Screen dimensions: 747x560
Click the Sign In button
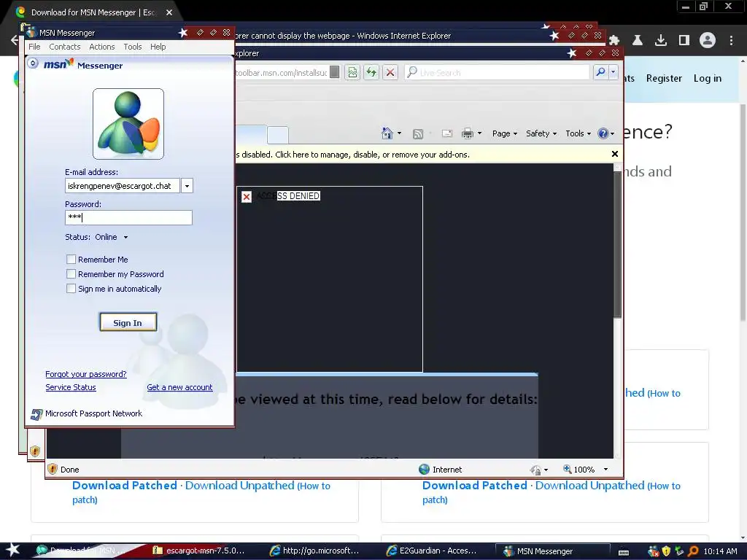[128, 322]
